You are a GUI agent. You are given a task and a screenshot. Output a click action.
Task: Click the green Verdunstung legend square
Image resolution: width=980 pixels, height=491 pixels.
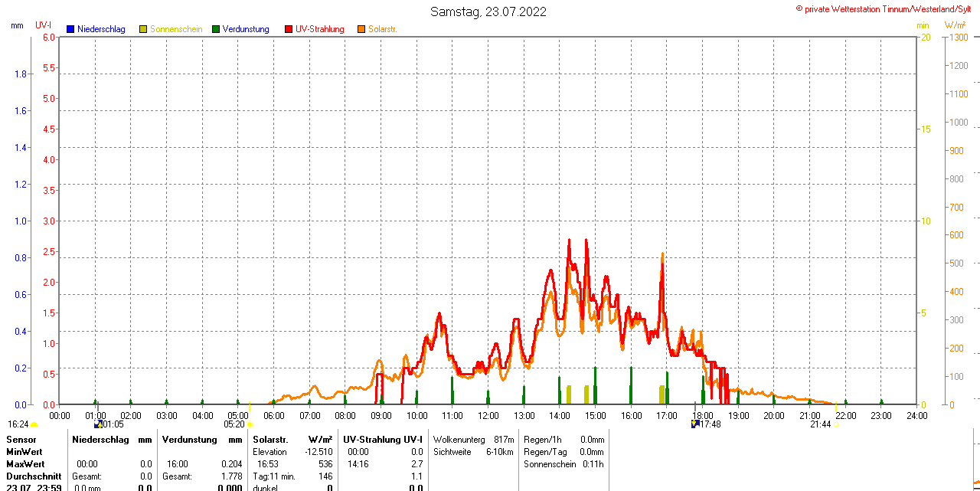216,29
